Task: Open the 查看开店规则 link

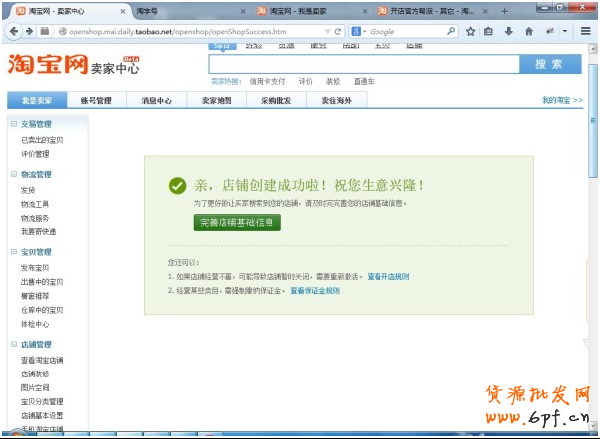Action: pos(387,275)
